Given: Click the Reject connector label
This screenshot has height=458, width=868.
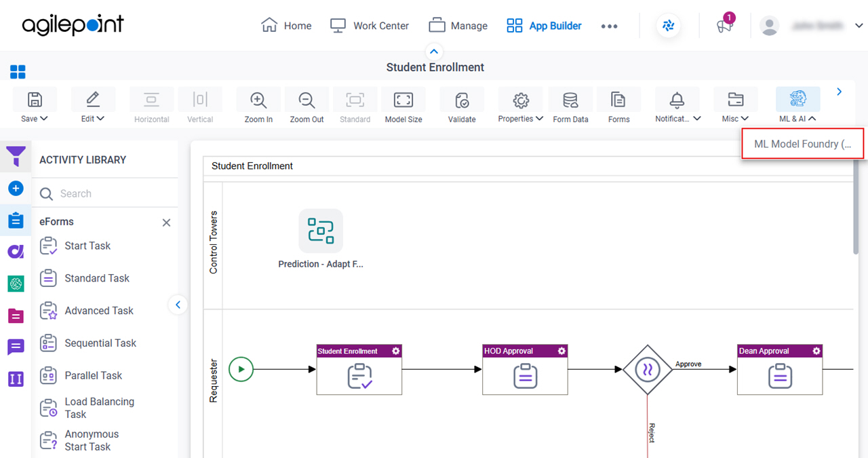Looking at the screenshot, I should tap(652, 433).
